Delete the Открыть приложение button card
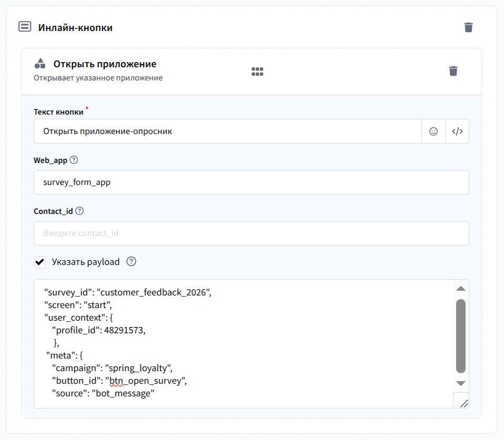 pyautogui.click(x=453, y=71)
